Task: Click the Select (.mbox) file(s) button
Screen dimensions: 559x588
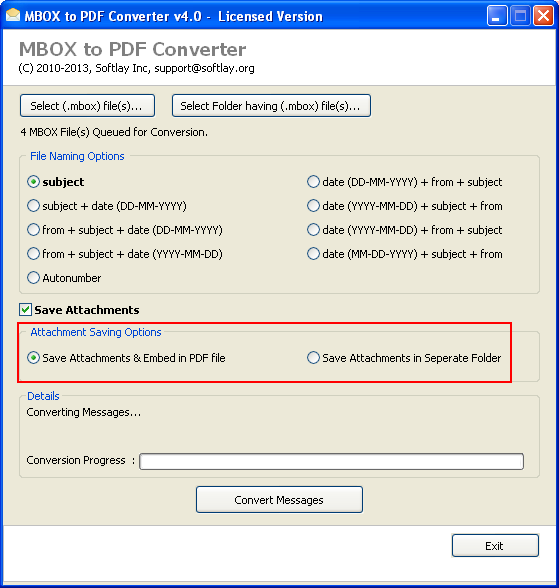Action: (87, 106)
